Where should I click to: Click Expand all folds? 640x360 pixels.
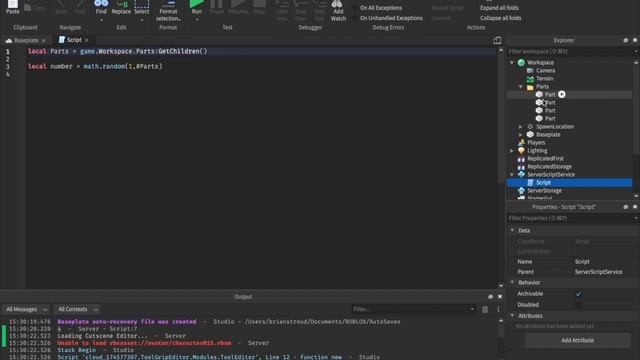(499, 8)
